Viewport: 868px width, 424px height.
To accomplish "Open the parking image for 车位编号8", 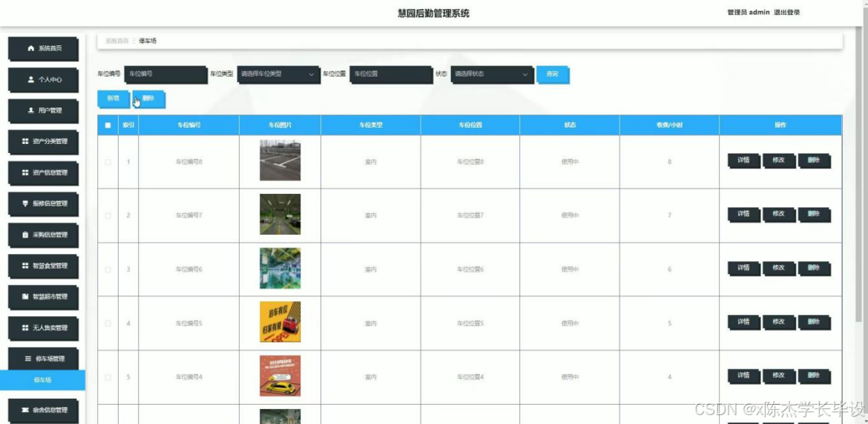I will 280,160.
